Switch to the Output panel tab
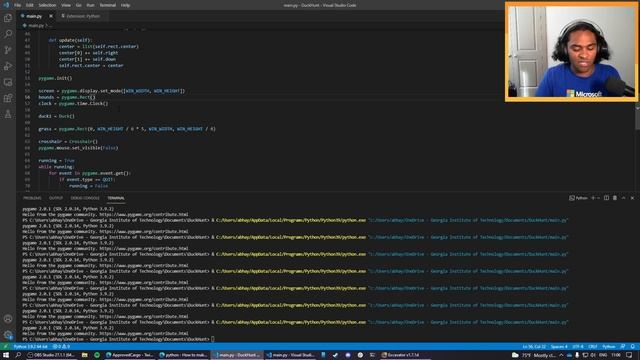This screenshot has width=640, height=360. coord(56,198)
